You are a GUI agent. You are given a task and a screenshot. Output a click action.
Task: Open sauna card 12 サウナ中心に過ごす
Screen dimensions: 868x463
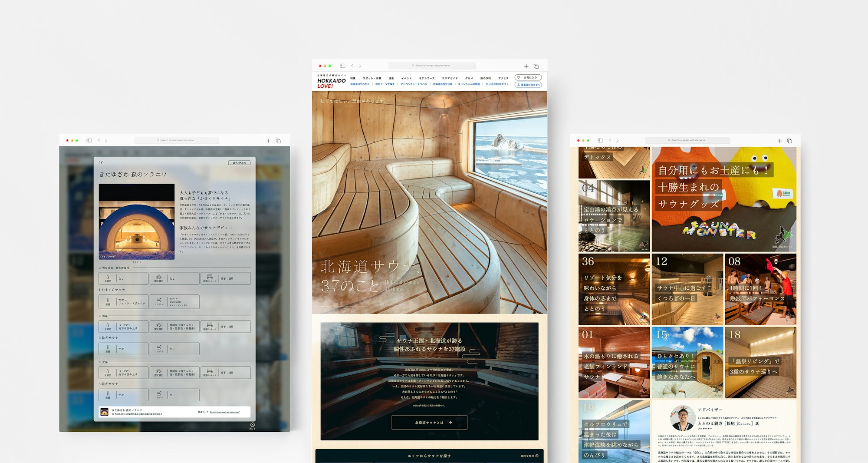tap(687, 289)
